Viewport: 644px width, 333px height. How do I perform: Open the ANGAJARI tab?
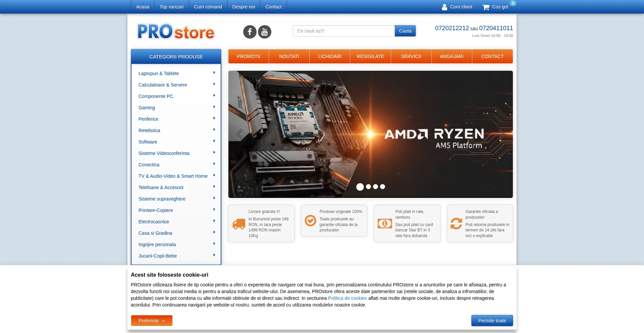[x=451, y=56]
